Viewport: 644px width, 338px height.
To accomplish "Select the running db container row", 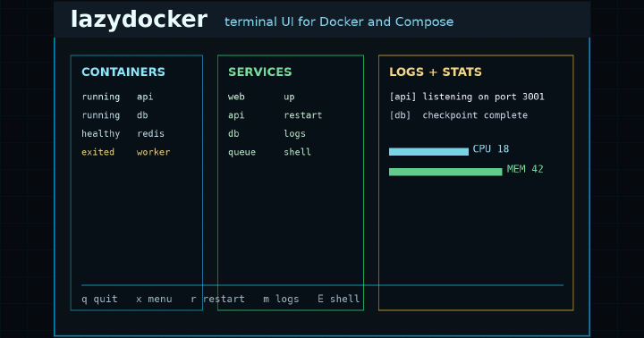I will [x=114, y=115].
